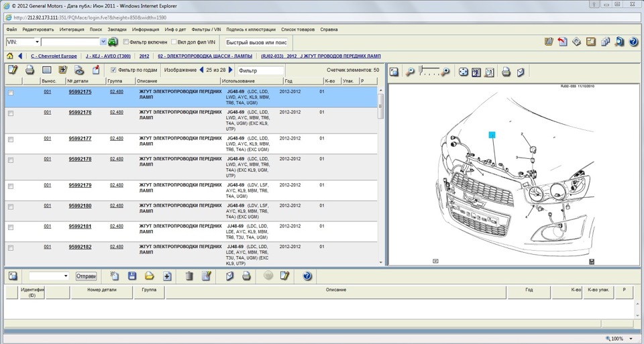Screen dimensions: 644x344
Task: Open a saved list with folder icon
Action: 149,276
